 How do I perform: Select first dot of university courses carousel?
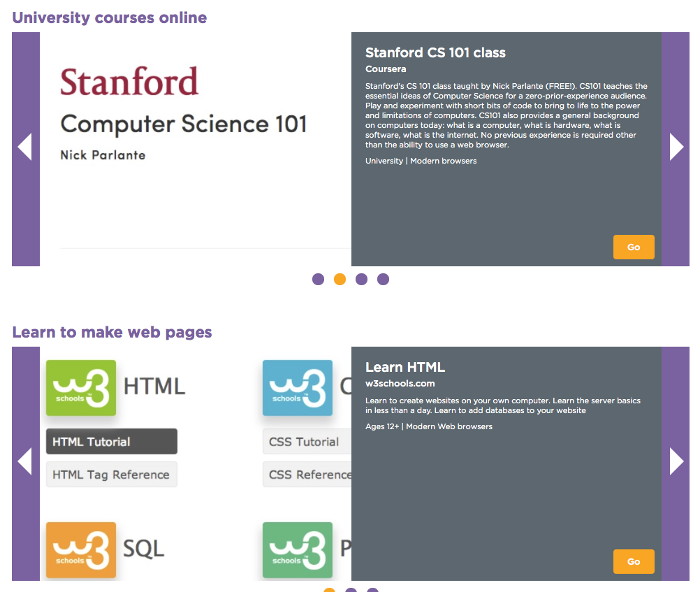318,280
